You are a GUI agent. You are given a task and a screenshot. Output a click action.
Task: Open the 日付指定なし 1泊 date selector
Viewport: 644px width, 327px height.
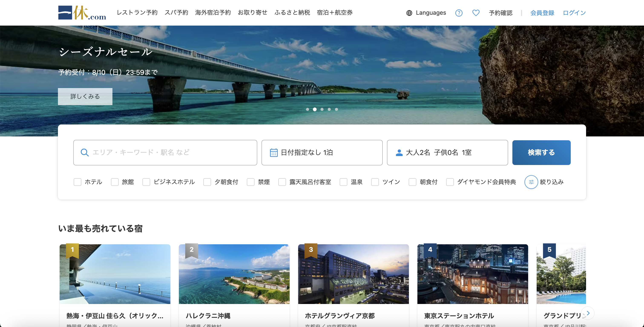tap(322, 152)
